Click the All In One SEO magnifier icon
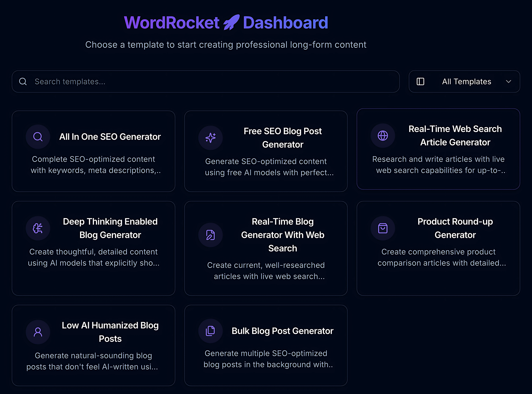 click(x=38, y=137)
